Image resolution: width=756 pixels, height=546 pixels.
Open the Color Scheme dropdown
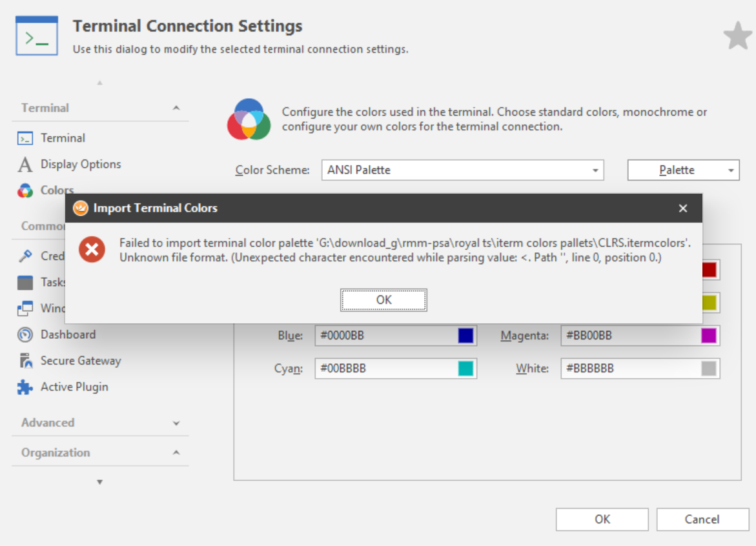pos(595,170)
